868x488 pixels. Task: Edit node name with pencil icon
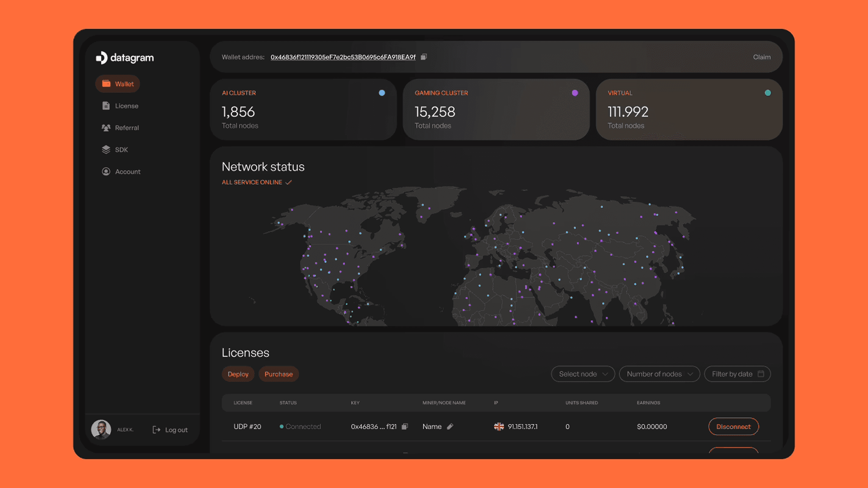click(450, 427)
